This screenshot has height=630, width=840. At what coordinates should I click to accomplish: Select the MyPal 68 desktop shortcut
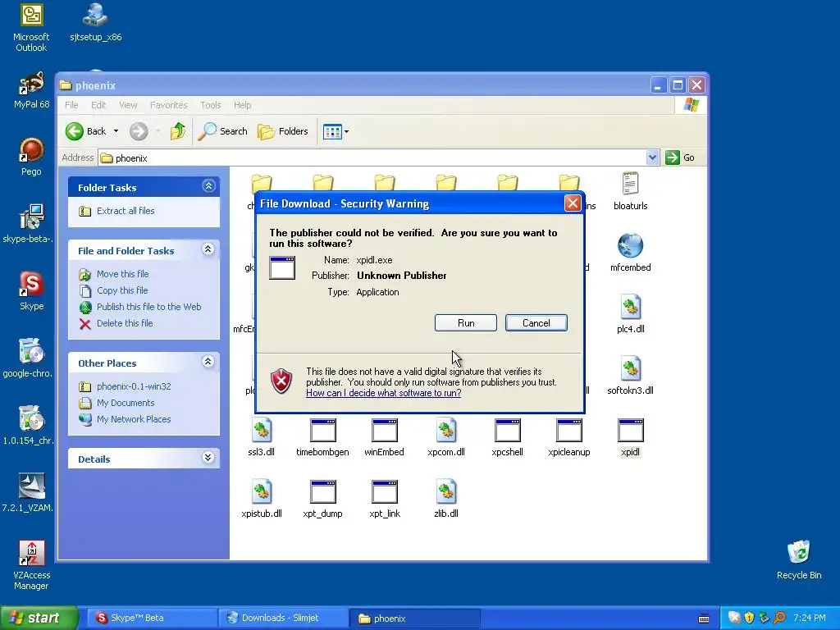pyautogui.click(x=31, y=90)
